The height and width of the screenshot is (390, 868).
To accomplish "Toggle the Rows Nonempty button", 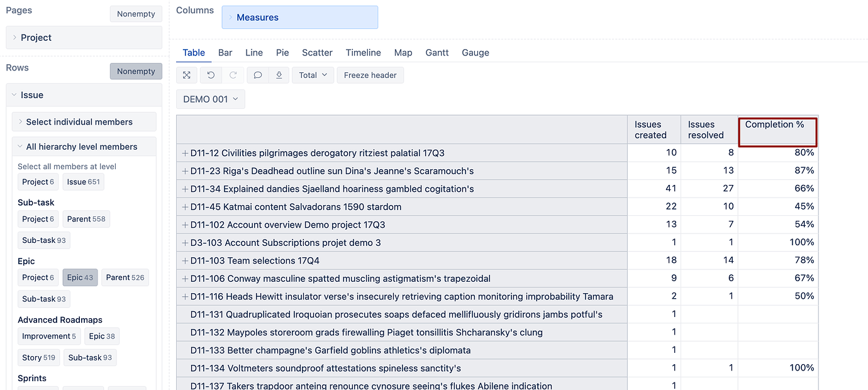I will coord(136,71).
